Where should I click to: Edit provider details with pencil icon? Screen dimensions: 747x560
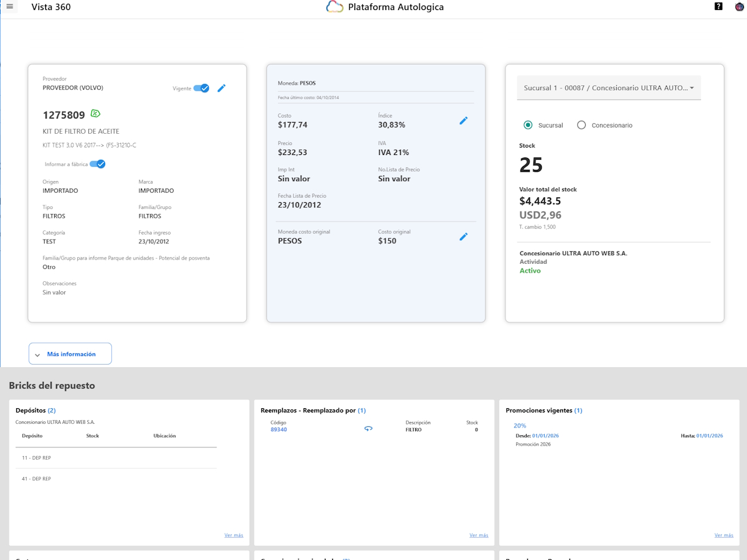(222, 88)
